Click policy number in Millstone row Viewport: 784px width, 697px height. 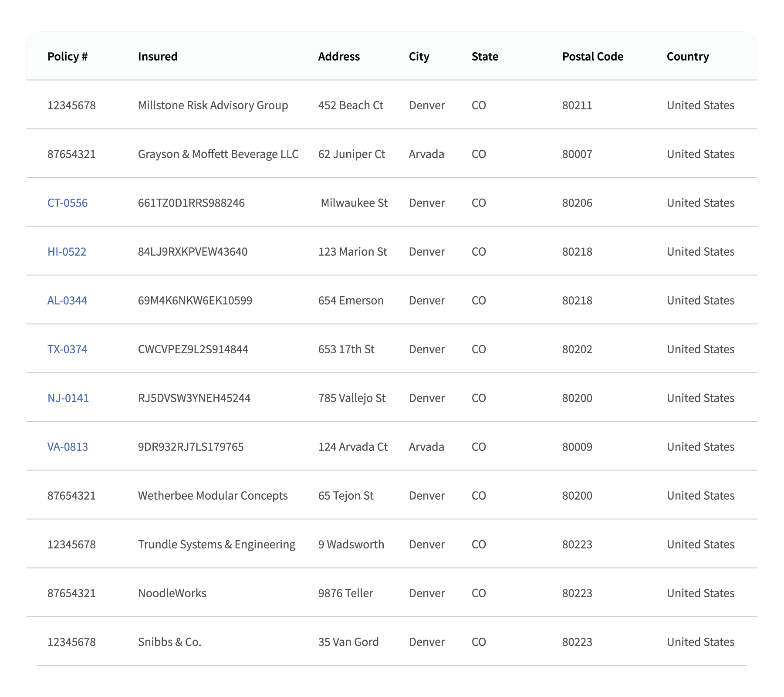click(71, 105)
